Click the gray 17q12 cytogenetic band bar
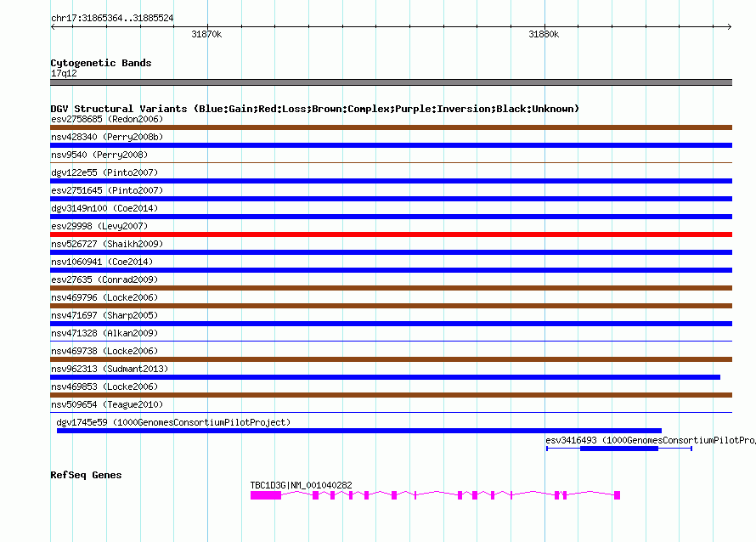 [x=391, y=82]
